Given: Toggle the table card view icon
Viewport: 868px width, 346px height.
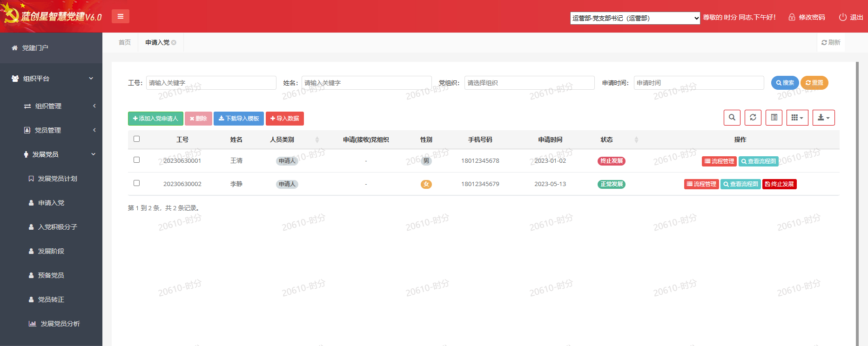Looking at the screenshot, I should (774, 118).
